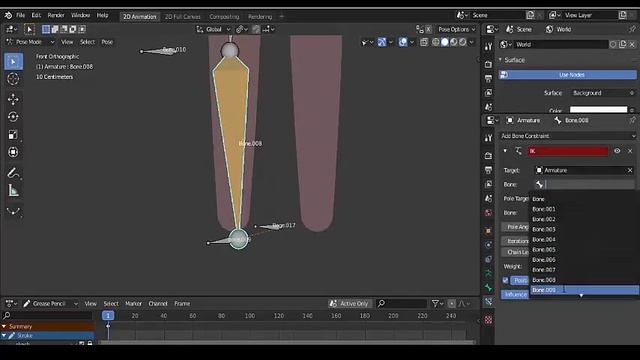
Task: Toggle viewport overlays display
Action: (403, 42)
